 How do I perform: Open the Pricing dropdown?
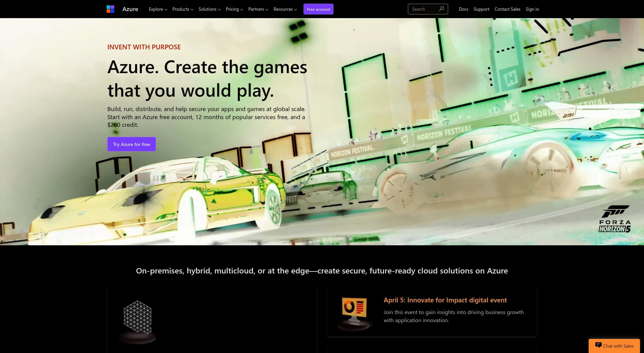[x=234, y=9]
